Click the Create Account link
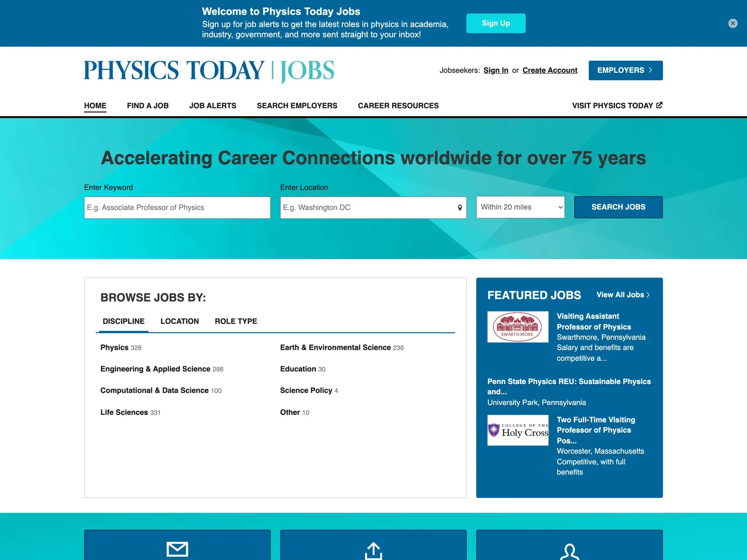Screen dimensions: 747x560 pyautogui.click(x=550, y=70)
